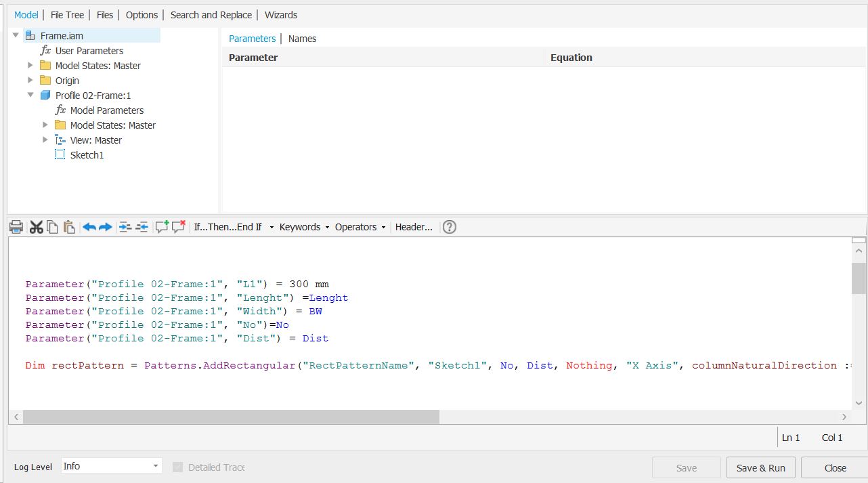Select Sketch1 in the model tree
Viewport: 868px width, 483px height.
pyautogui.click(x=87, y=154)
